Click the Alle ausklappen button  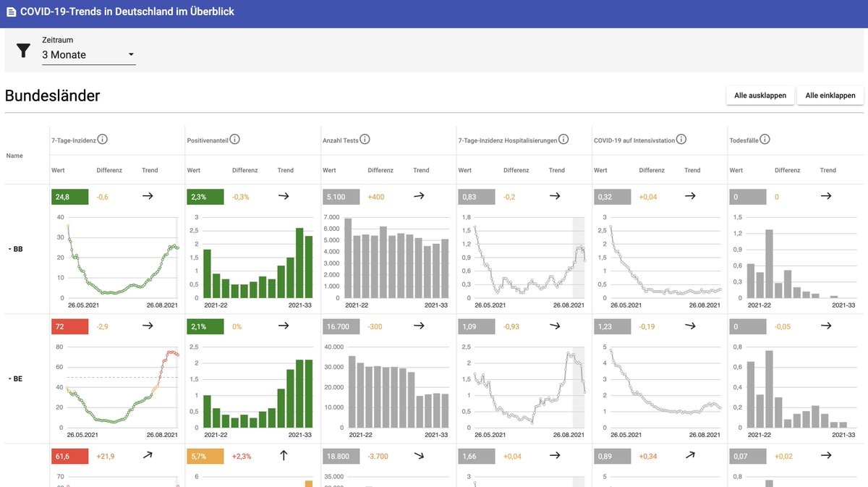click(x=759, y=96)
